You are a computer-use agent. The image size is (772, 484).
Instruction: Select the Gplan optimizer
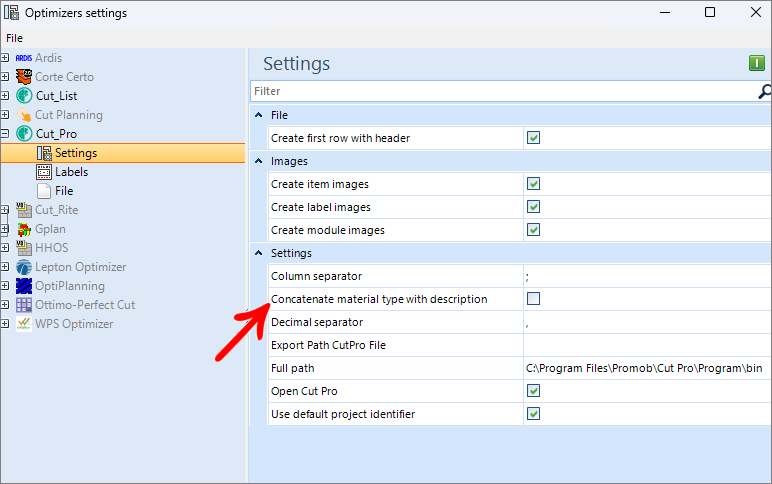click(50, 229)
